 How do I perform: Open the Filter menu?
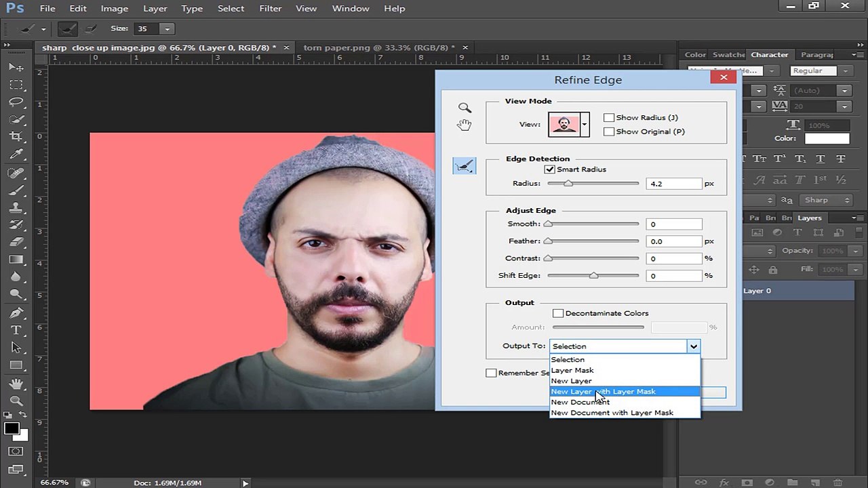(270, 8)
